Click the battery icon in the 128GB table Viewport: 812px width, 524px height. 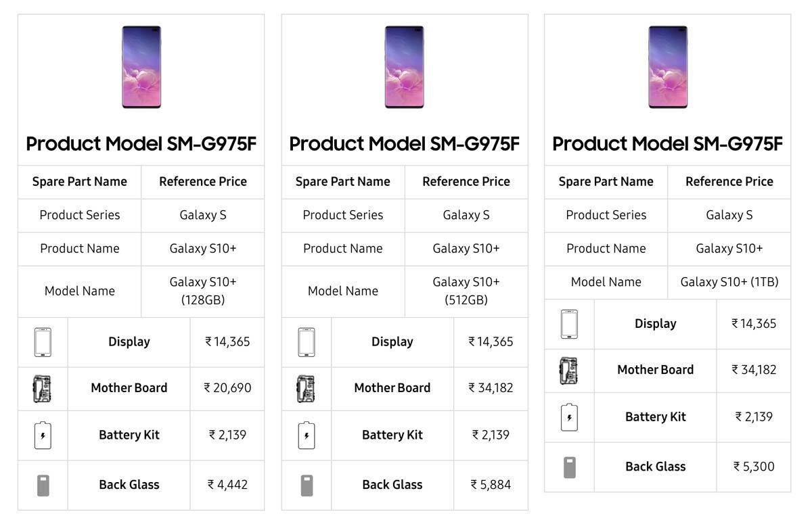[x=43, y=435]
